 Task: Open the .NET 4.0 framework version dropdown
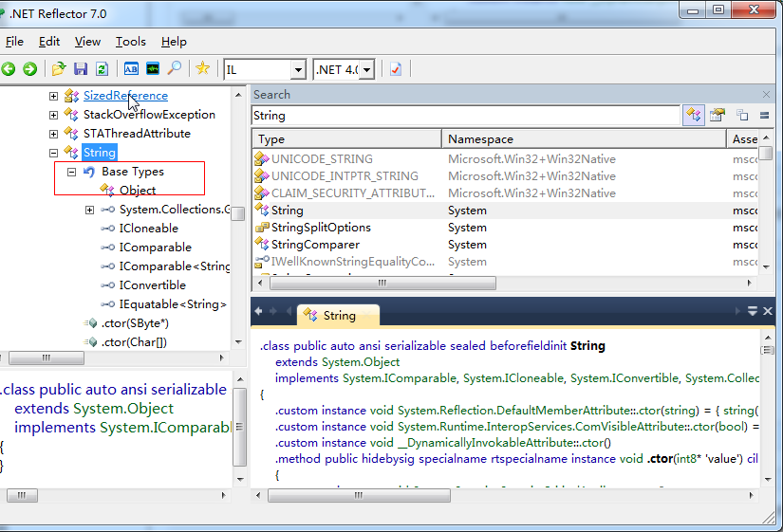366,70
